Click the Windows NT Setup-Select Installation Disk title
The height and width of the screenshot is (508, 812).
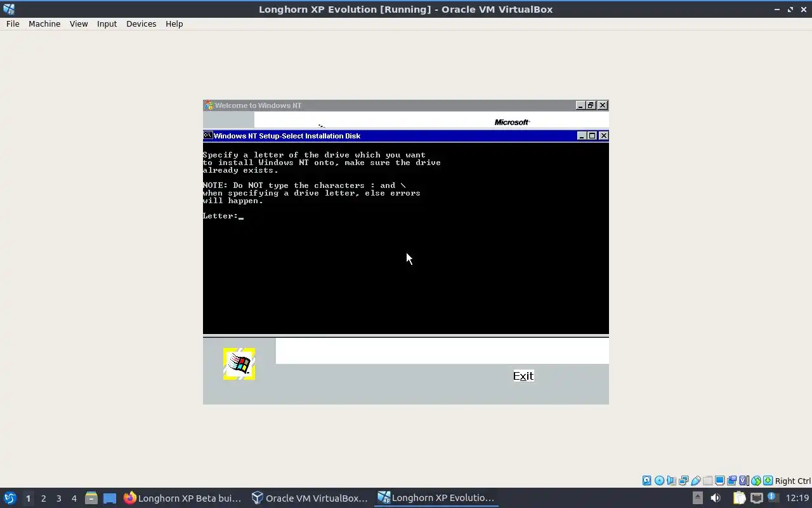287,136
